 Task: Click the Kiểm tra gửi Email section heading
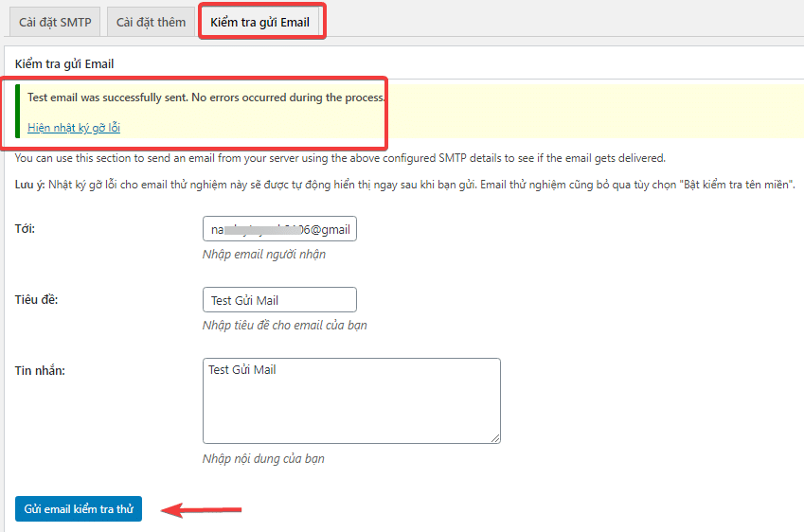(x=65, y=64)
